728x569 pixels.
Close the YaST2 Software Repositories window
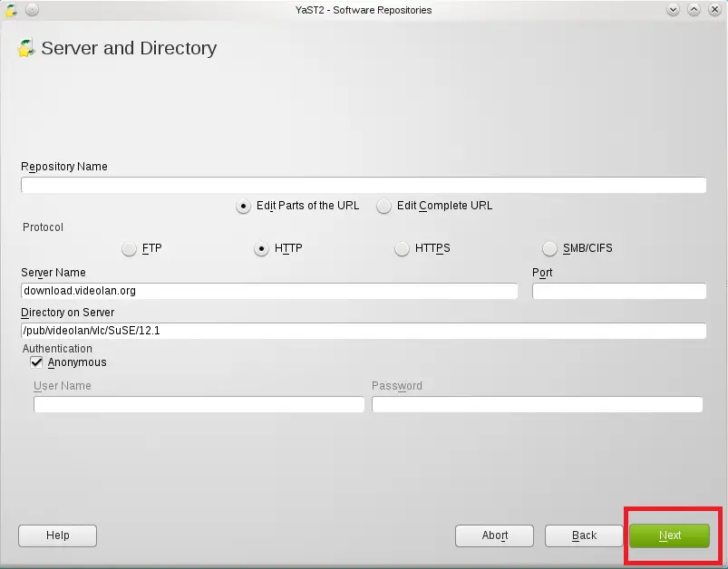(x=714, y=10)
